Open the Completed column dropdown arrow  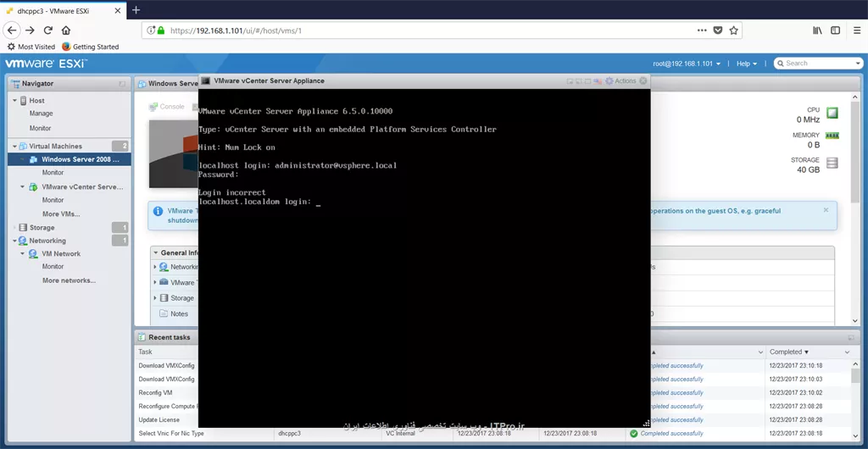coord(847,352)
